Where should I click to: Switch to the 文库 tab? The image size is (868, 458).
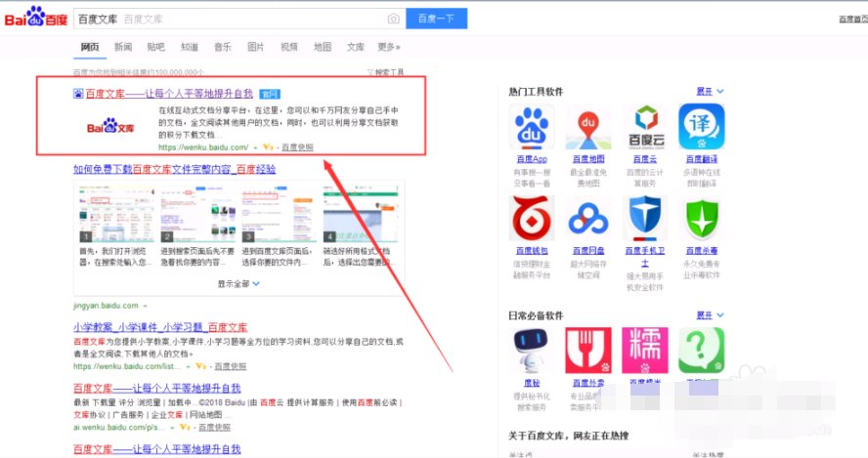[356, 47]
